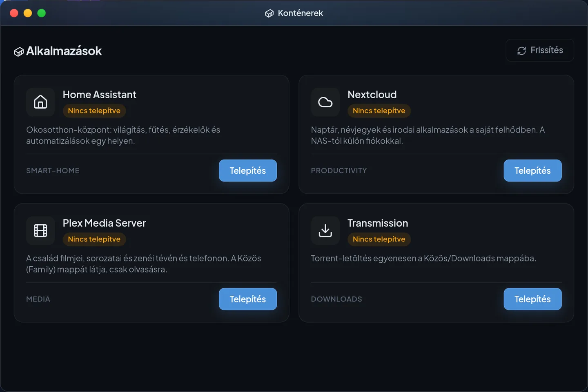Click the container icon in Konténerek title
588x392 pixels.
coord(269,13)
